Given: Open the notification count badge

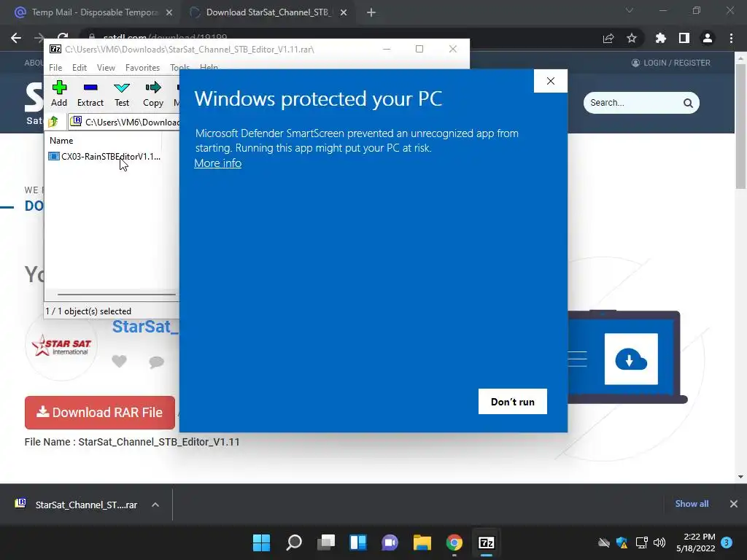Looking at the screenshot, I should pyautogui.click(x=727, y=542).
